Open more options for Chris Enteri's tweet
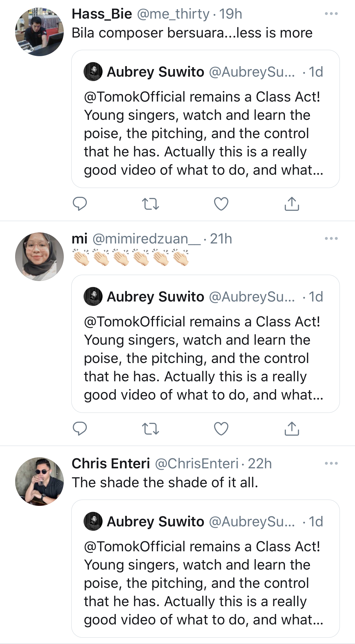The image size is (355, 644). (x=331, y=464)
